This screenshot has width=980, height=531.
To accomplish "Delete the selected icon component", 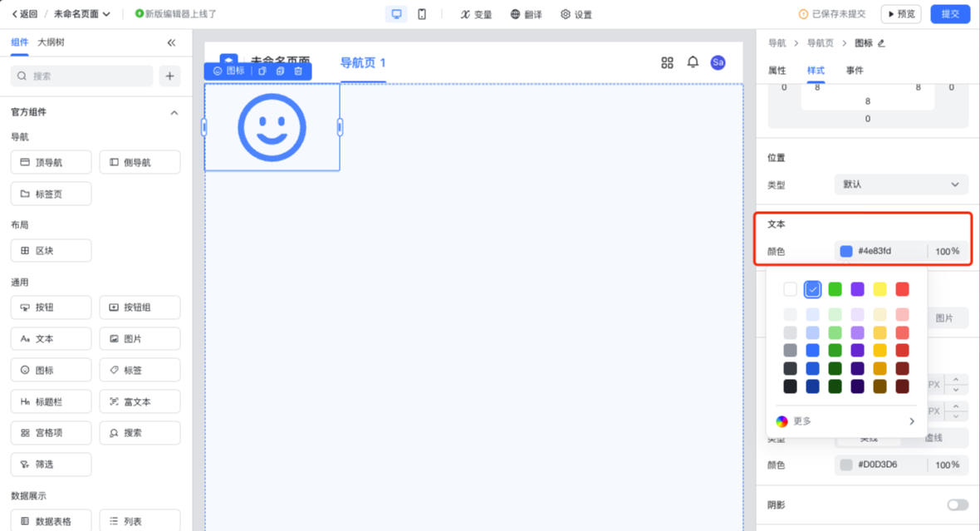I will [x=298, y=71].
